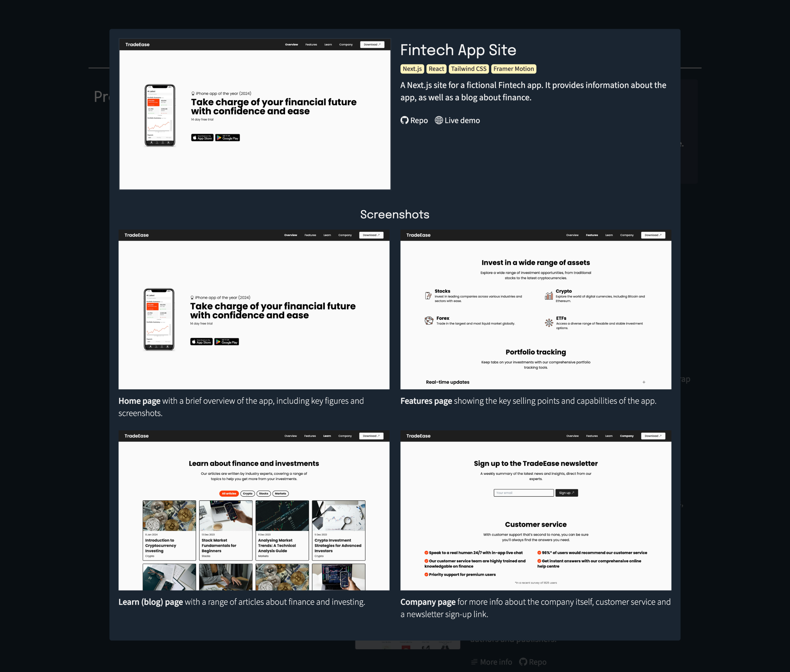The width and height of the screenshot is (790, 672).
Task: Click the Live demo link
Action: click(462, 120)
